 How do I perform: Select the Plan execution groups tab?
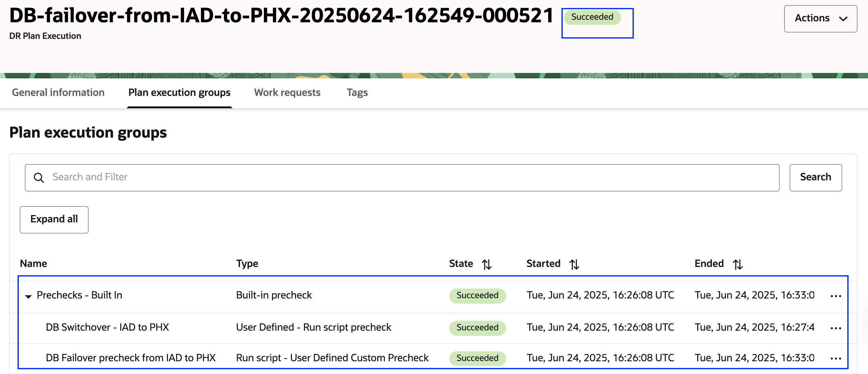(x=179, y=92)
